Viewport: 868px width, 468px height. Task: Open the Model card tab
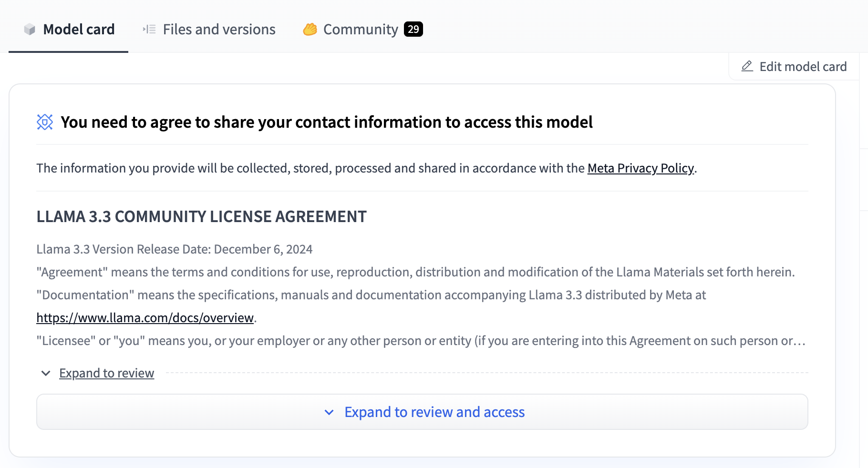click(x=69, y=29)
